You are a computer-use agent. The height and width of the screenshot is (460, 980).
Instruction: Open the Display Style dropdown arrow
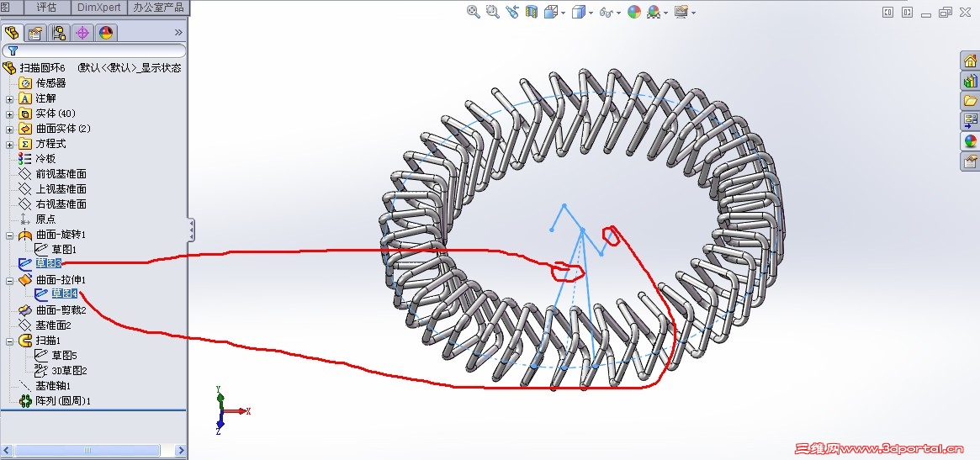point(591,13)
